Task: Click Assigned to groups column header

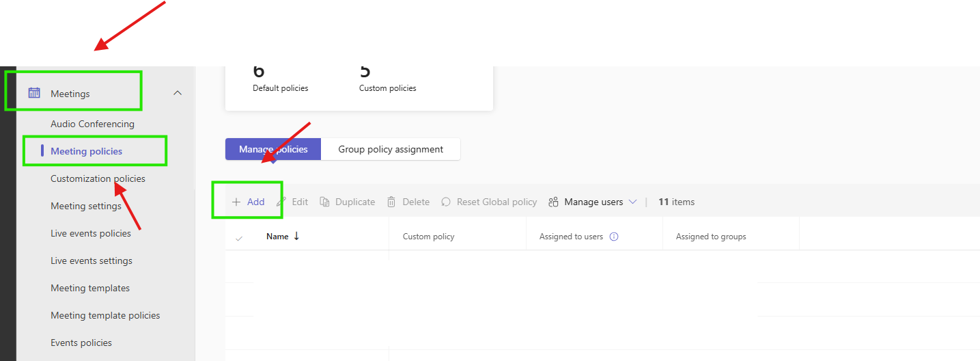Action: click(711, 237)
